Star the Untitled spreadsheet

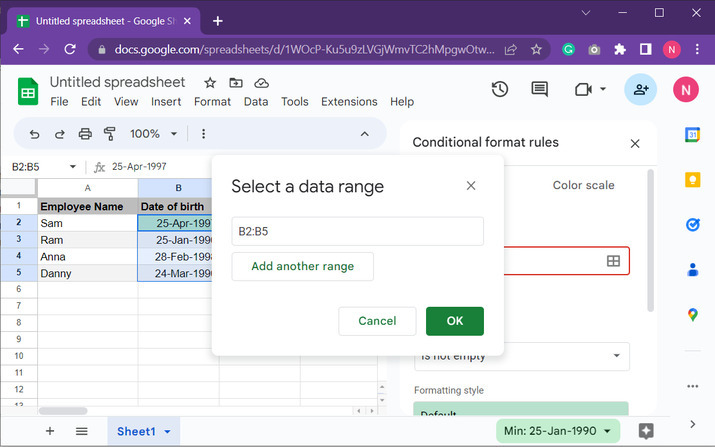pos(210,82)
